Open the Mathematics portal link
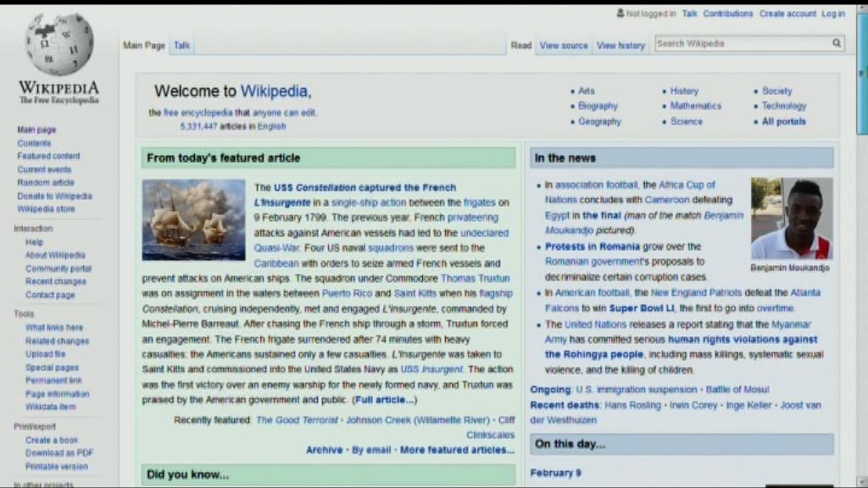Image resolution: width=868 pixels, height=488 pixels. 695,106
